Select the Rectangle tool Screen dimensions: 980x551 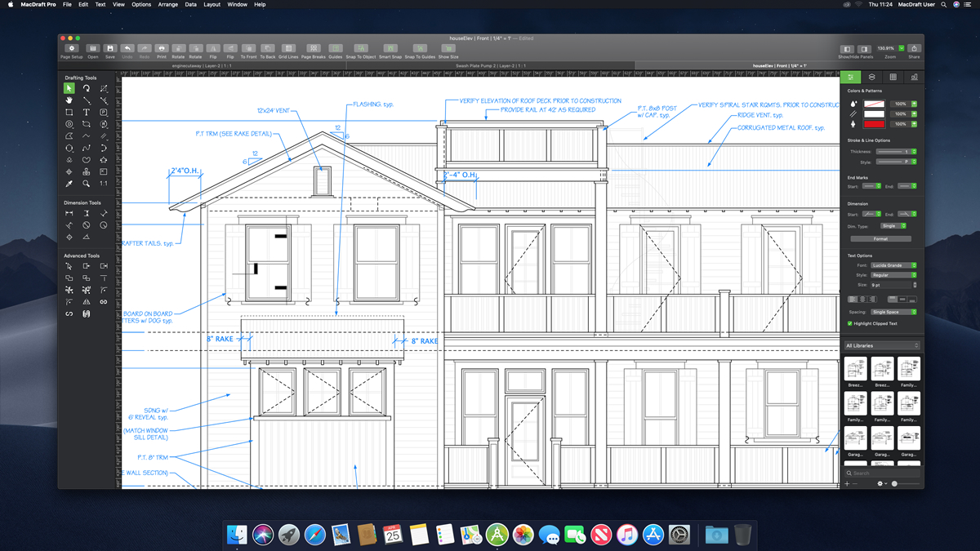(69, 112)
